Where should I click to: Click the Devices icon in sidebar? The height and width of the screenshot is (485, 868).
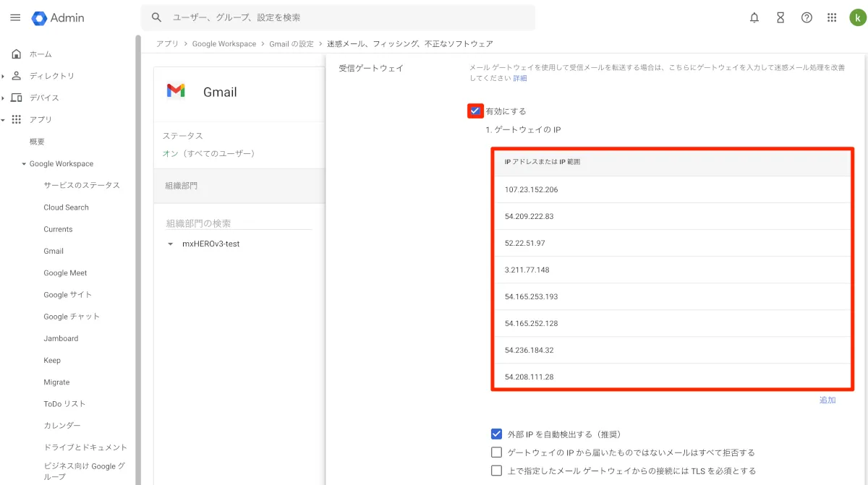pyautogui.click(x=17, y=98)
